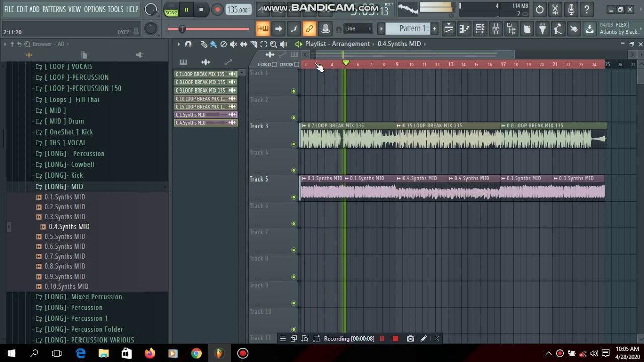Stop playback with the stop button
Image resolution: width=644 pixels, height=362 pixels.
[x=201, y=10]
